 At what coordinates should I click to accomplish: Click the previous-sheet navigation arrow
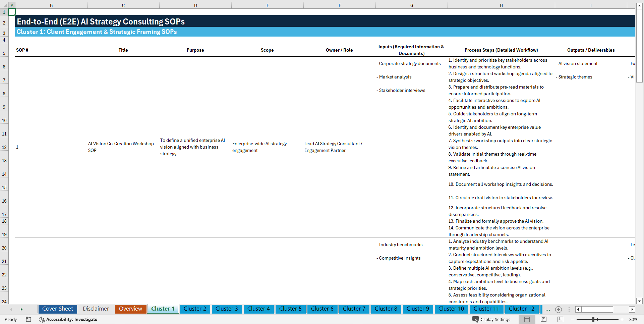coord(11,309)
